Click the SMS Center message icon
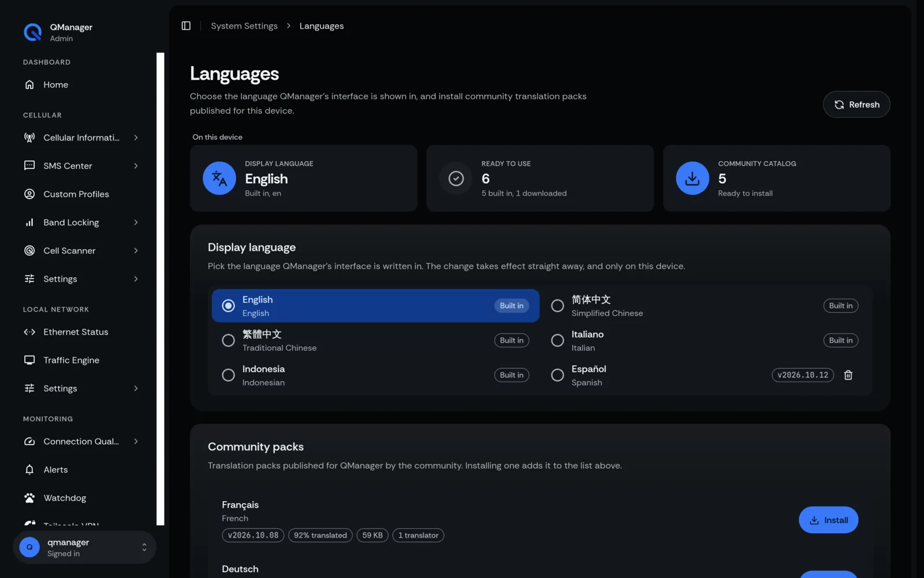Image resolution: width=924 pixels, height=578 pixels. (x=29, y=166)
